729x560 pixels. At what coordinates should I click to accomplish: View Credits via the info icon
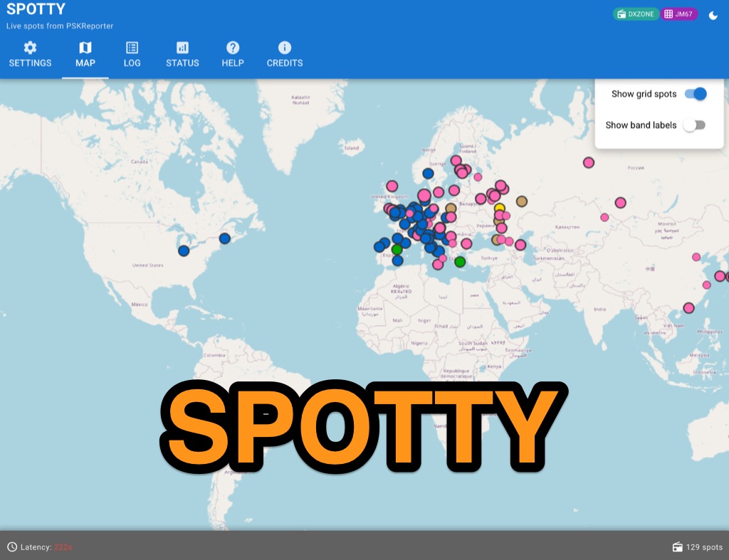coord(284,48)
